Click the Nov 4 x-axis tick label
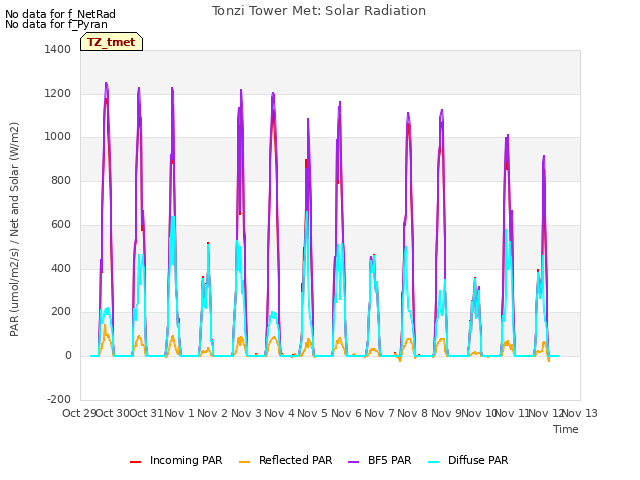Screen dimensions: 640x480 (x=280, y=413)
